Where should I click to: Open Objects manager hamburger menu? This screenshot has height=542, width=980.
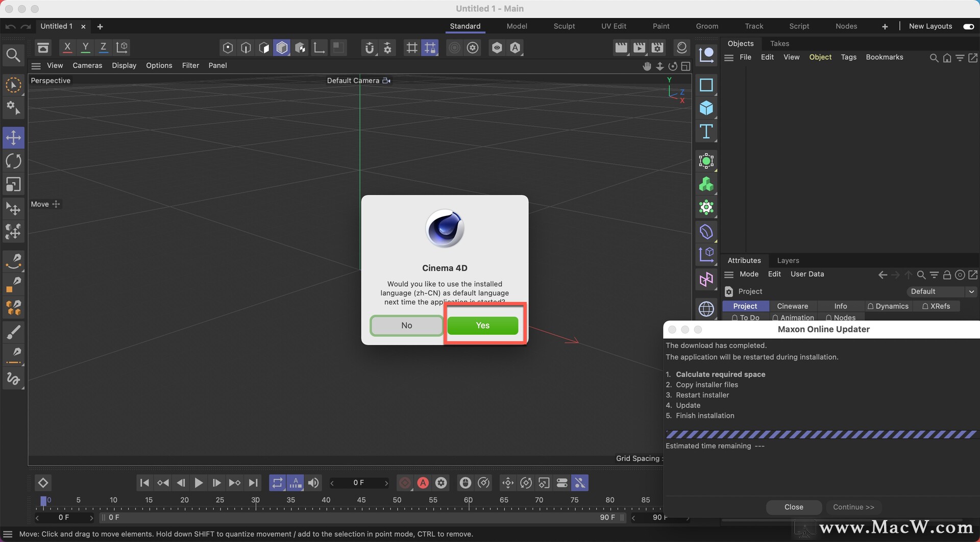(729, 58)
